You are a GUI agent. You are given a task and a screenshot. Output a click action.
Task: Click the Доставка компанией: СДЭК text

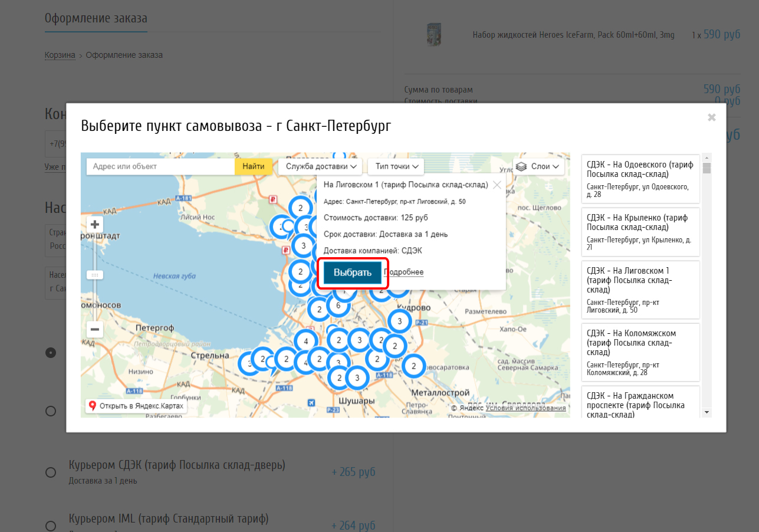373,251
